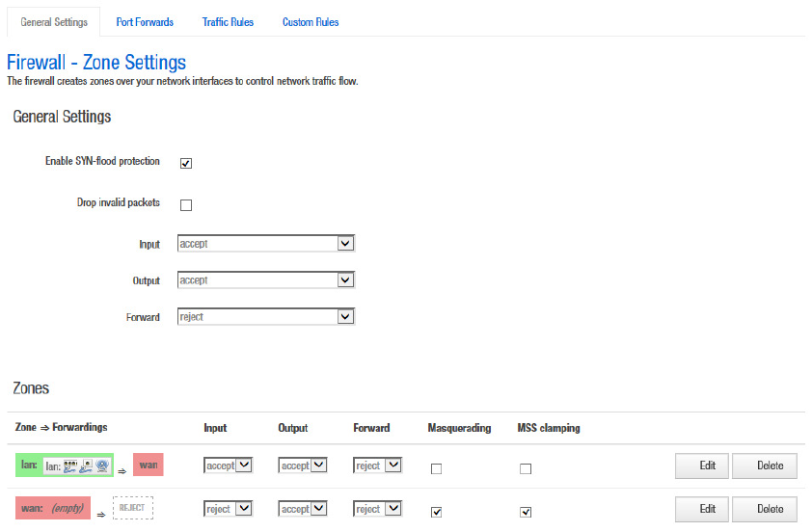Open the Traffic Rules tab
The height and width of the screenshot is (532, 812).
point(228,22)
